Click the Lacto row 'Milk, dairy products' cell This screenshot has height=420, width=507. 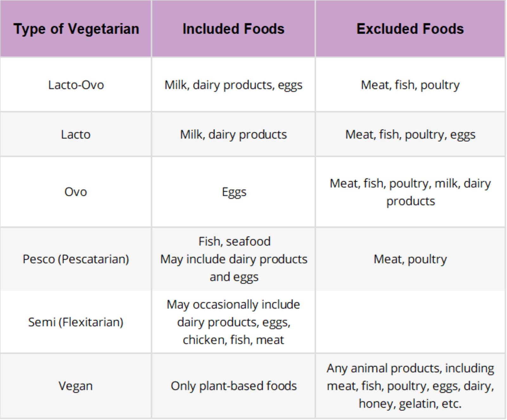click(234, 135)
